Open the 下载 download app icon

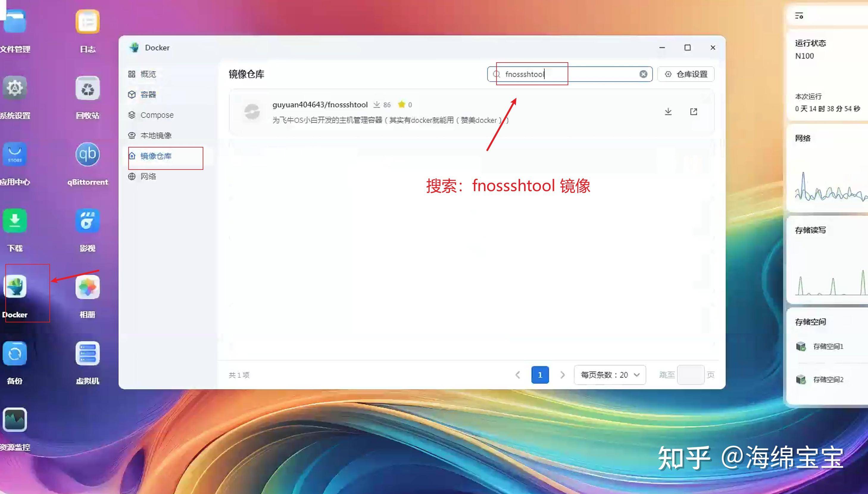pyautogui.click(x=15, y=221)
